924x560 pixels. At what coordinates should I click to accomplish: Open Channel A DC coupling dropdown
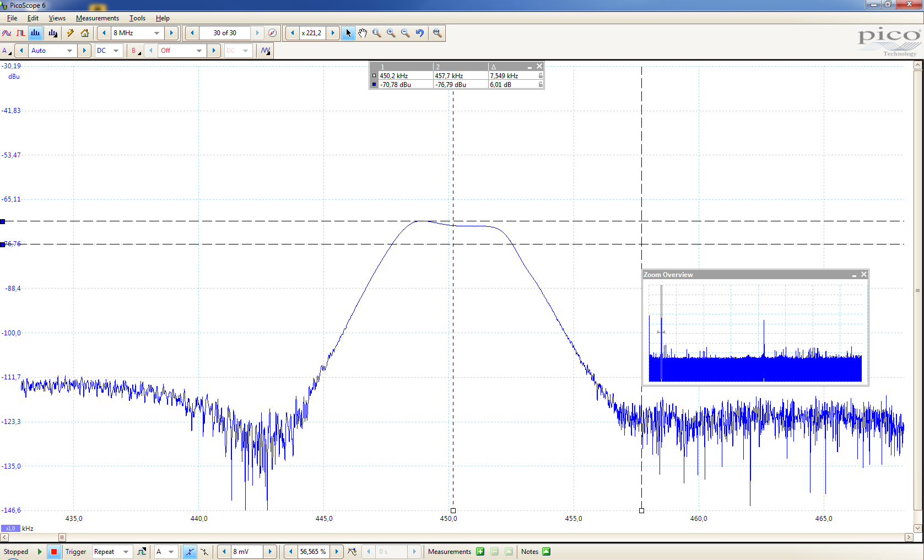pyautogui.click(x=116, y=51)
